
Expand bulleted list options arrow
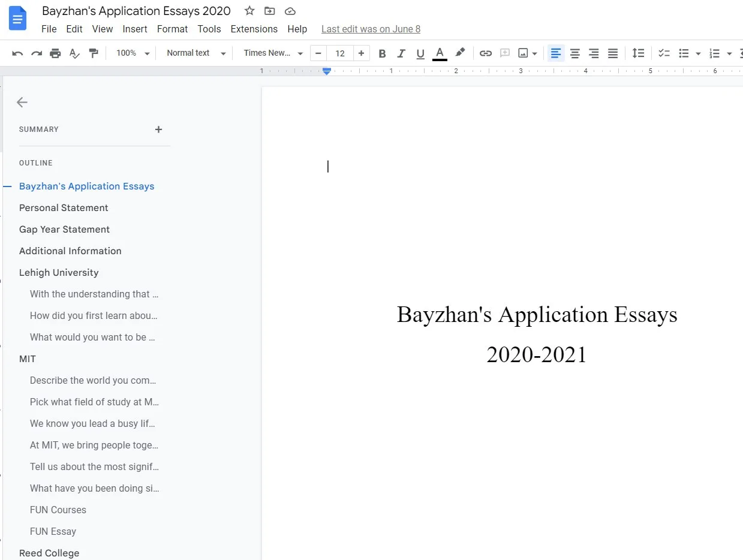pos(698,53)
